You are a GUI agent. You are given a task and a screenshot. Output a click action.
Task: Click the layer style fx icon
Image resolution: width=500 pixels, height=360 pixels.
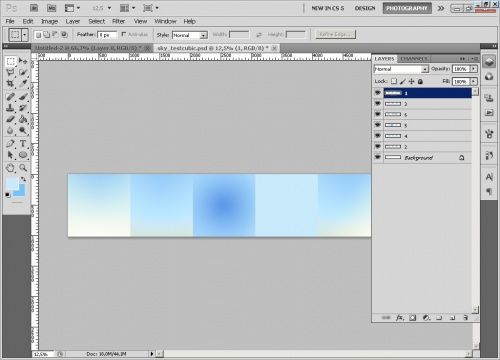click(399, 318)
